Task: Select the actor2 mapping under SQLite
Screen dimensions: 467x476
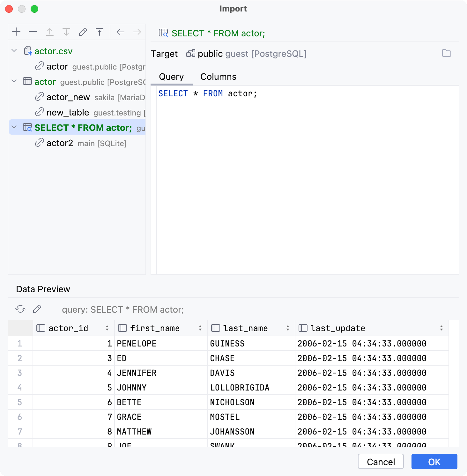Action: 60,143
